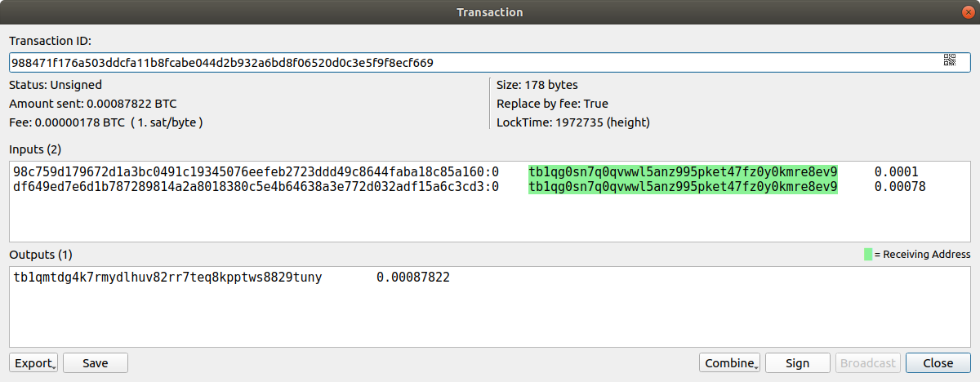
Task: Click the QR code icon for Transaction ID
Action: pos(950,60)
